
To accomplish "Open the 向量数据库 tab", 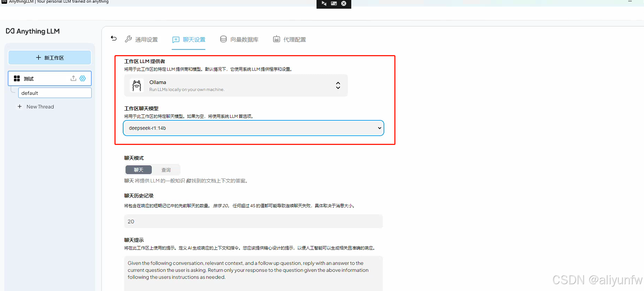I will click(239, 39).
